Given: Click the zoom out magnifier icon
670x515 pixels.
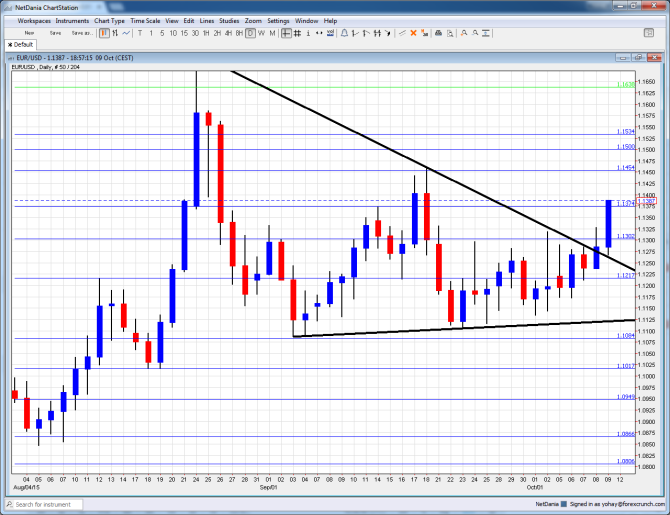Looking at the screenshot, I should point(475,33).
